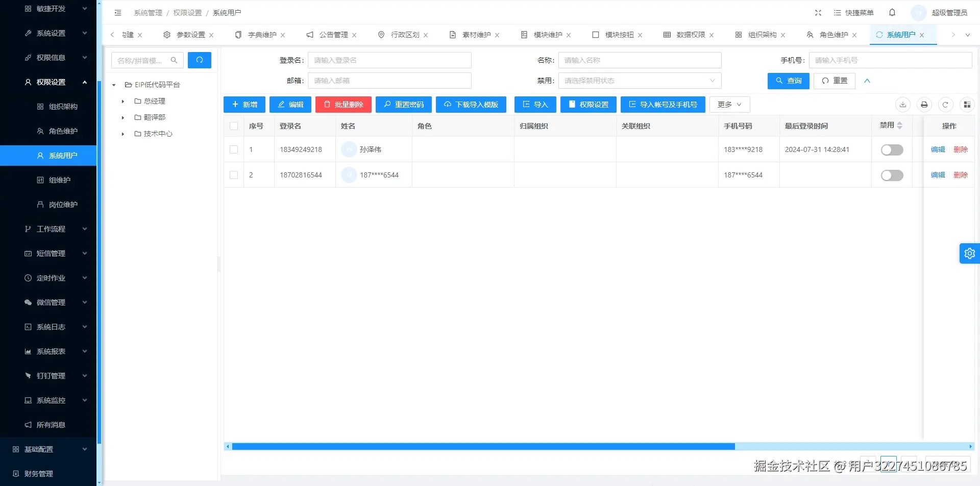Close the 数据权限 tab
The width and height of the screenshot is (980, 486).
(712, 35)
